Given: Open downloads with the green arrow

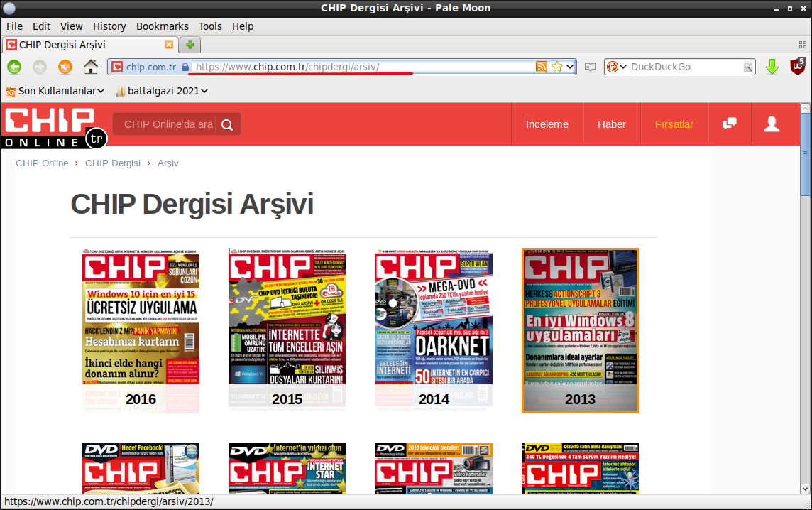Looking at the screenshot, I should point(772,67).
